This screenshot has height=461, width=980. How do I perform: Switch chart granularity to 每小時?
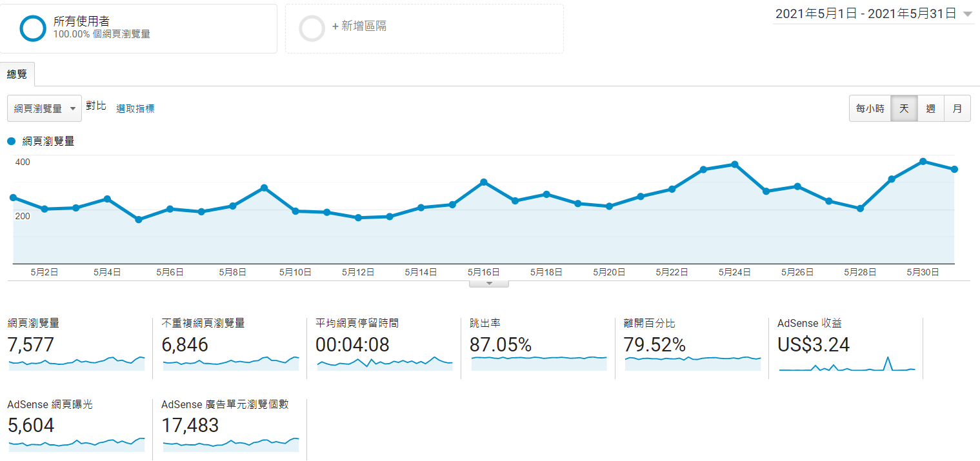870,108
